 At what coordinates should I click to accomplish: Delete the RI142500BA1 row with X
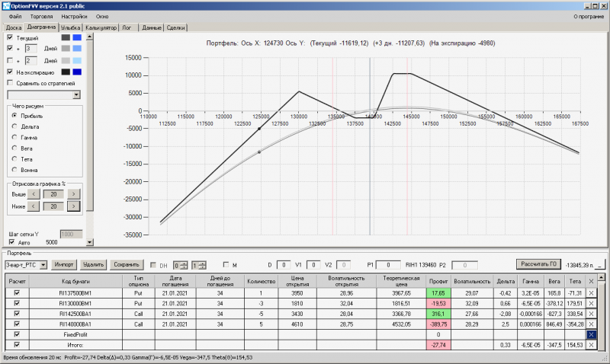pos(591,314)
